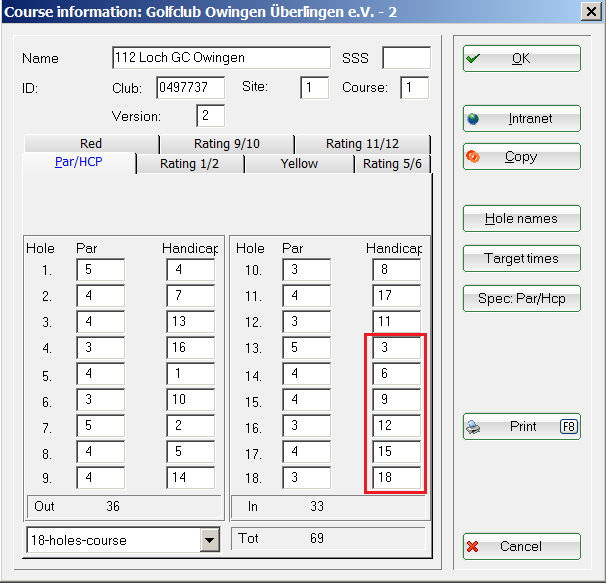The width and height of the screenshot is (606, 583).
Task: Confirm with the OK button label
Action: tap(521, 59)
